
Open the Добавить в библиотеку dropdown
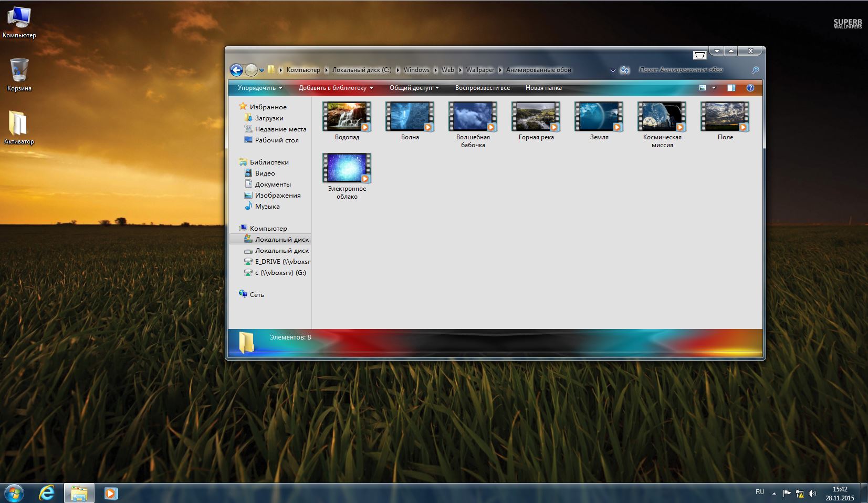pyautogui.click(x=336, y=88)
